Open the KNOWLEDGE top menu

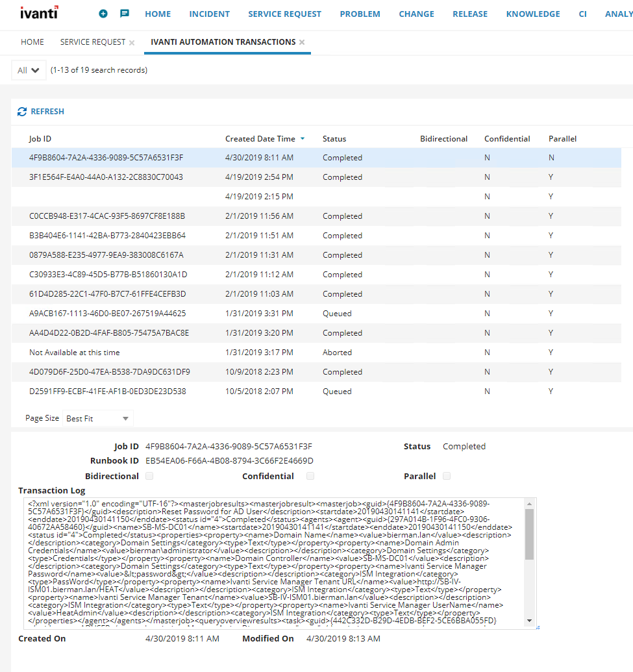(533, 14)
